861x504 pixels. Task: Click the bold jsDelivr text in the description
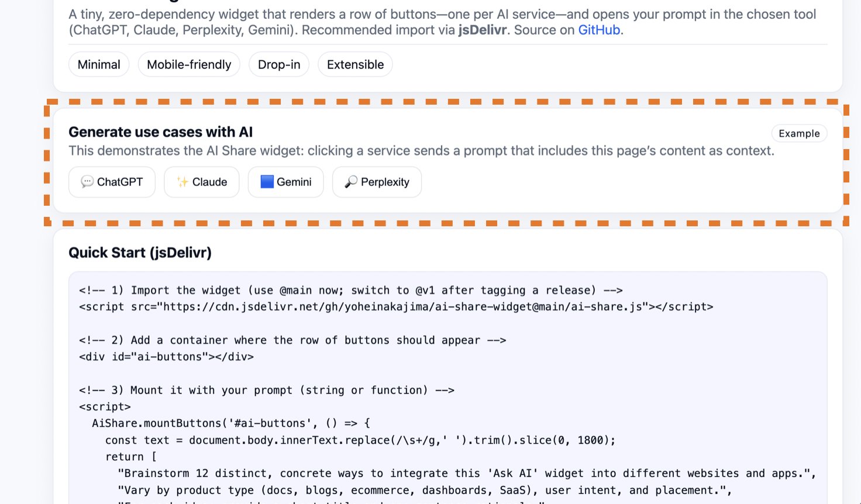click(482, 30)
